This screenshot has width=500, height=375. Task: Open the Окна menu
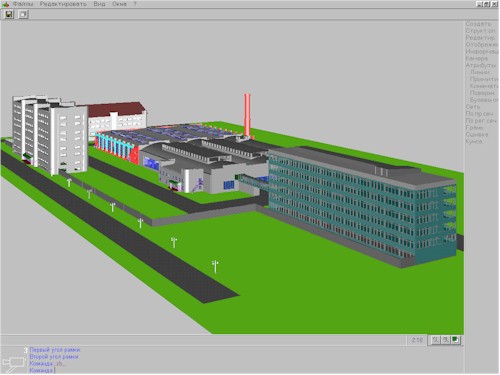(x=119, y=4)
